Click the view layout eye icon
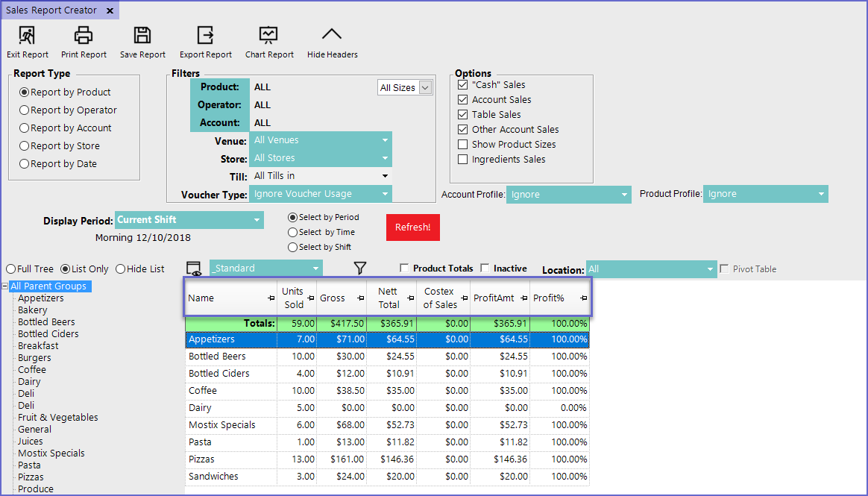Image resolution: width=868 pixels, height=496 pixels. (194, 269)
